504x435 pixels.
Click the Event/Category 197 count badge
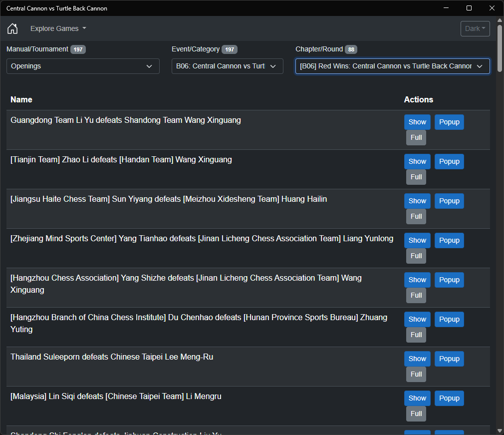(230, 49)
